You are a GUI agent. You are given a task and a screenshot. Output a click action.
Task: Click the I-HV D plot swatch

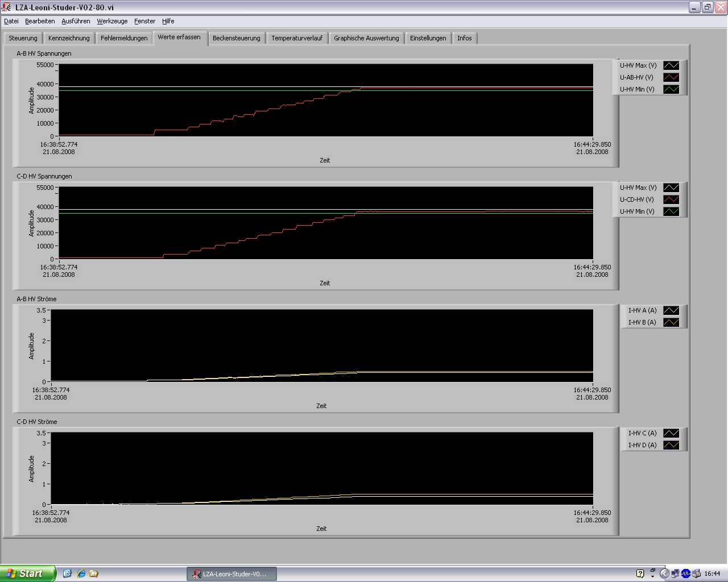671,445
